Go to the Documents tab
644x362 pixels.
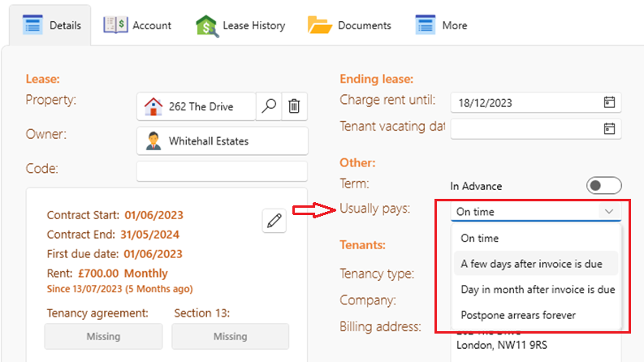[x=349, y=25]
